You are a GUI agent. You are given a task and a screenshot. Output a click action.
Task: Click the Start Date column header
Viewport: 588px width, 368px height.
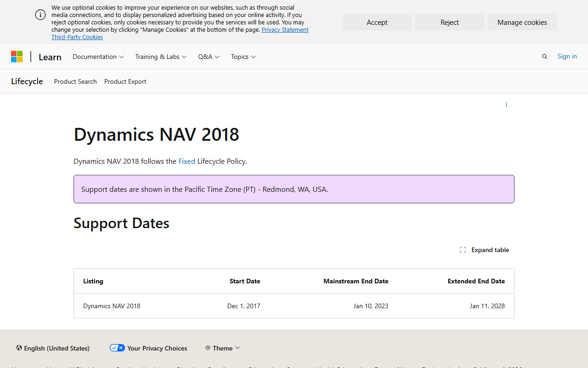coord(245,281)
